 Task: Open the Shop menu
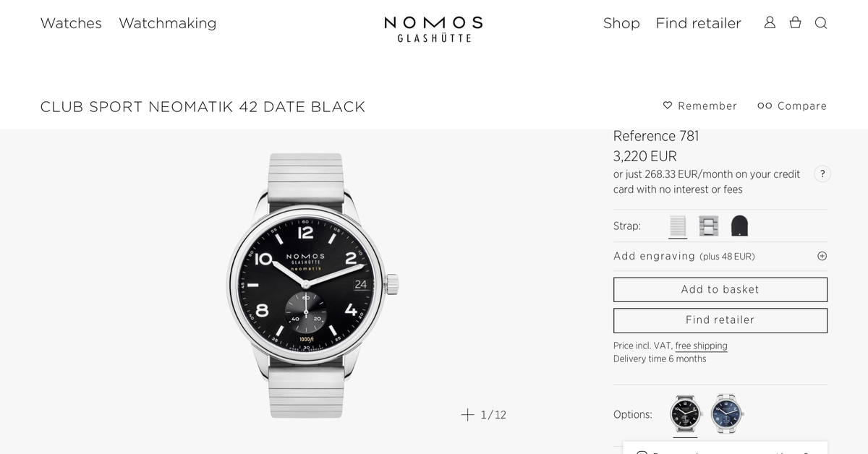(x=621, y=23)
